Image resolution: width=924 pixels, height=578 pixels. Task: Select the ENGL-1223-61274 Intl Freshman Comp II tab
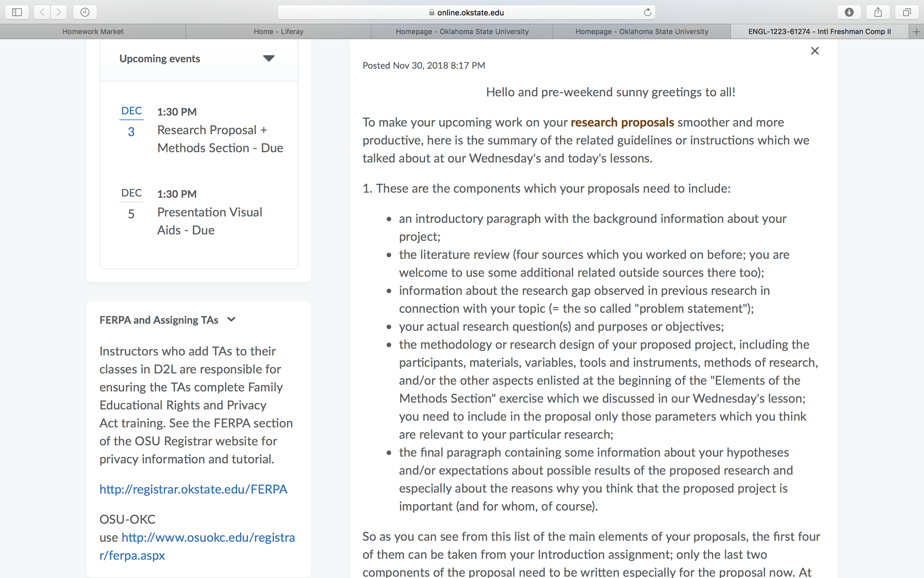pos(819,32)
